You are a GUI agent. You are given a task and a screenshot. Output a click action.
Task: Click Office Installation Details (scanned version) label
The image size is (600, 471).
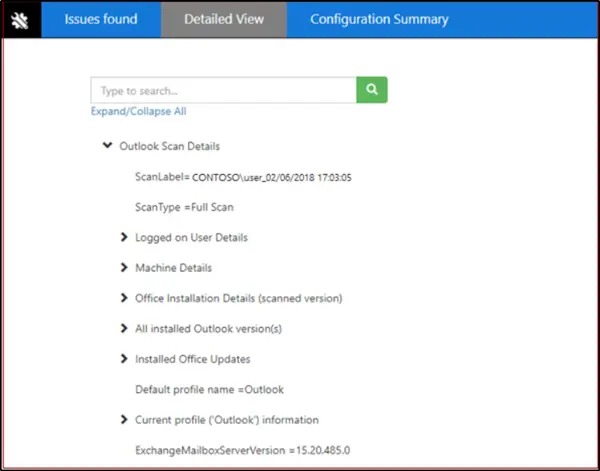[x=239, y=298]
